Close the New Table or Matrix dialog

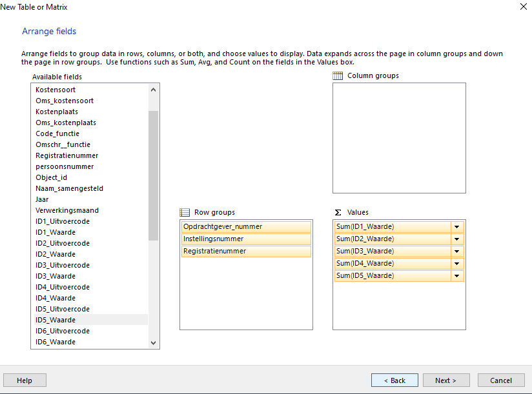[x=522, y=7]
